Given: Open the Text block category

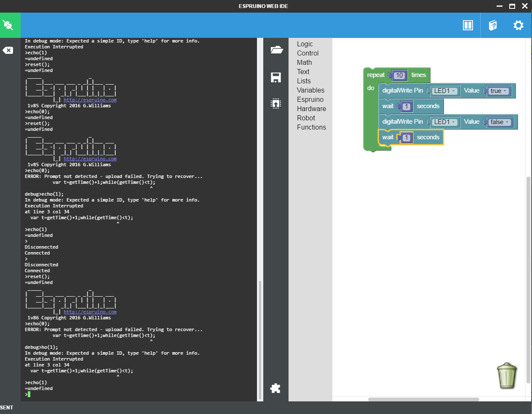Looking at the screenshot, I should (303, 72).
